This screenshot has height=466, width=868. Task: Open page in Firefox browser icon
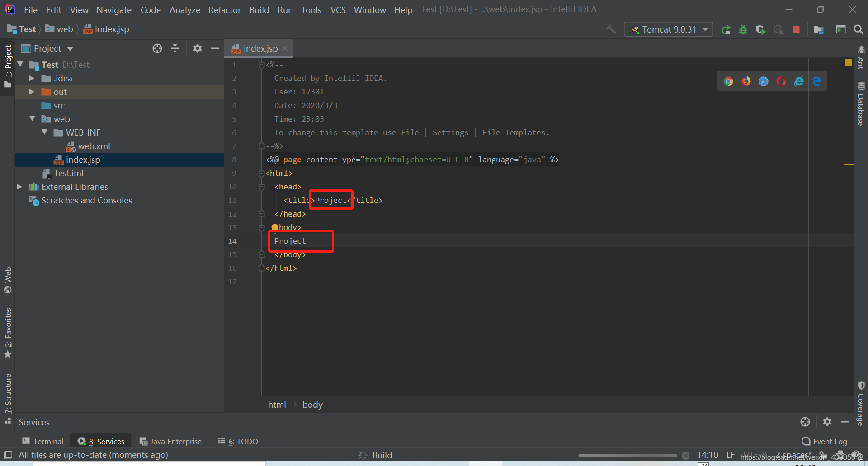click(x=746, y=81)
